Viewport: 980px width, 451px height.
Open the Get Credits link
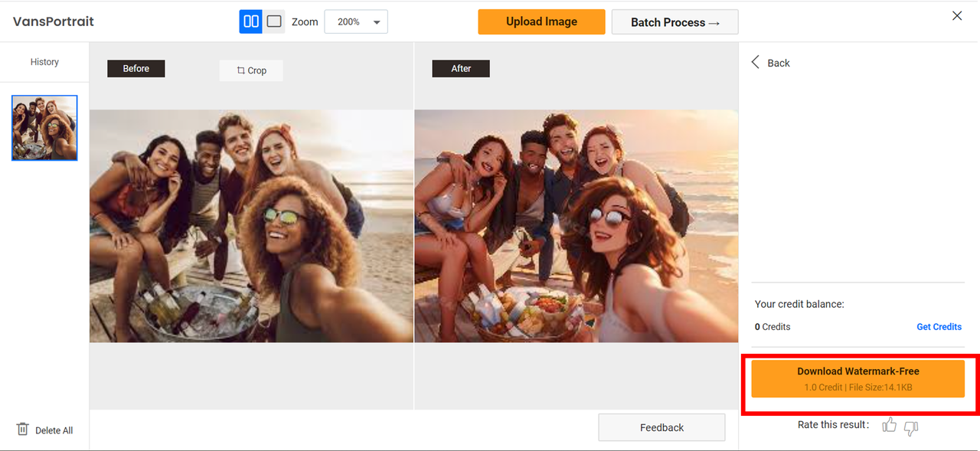coord(939,327)
